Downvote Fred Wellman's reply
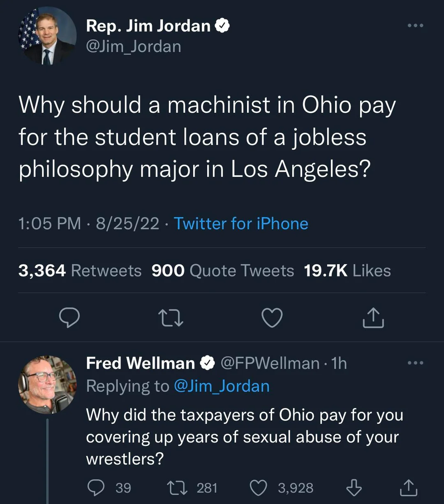 354,488
